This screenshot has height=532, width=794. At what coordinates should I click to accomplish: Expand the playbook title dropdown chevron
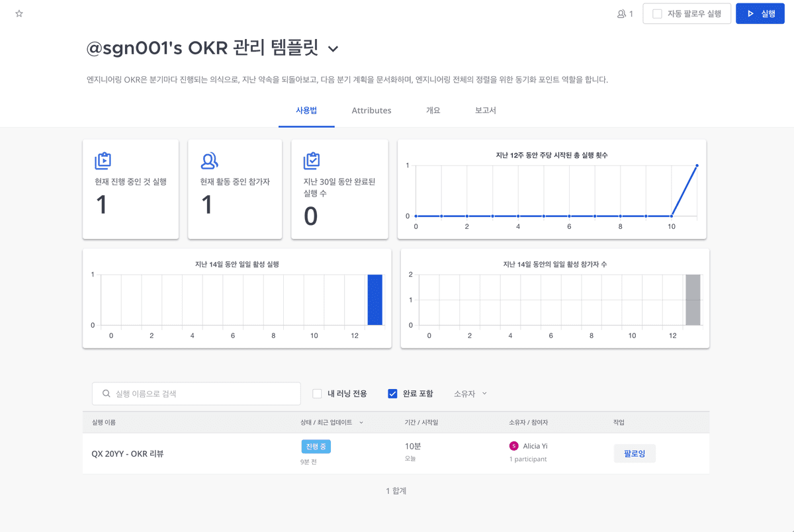333,49
